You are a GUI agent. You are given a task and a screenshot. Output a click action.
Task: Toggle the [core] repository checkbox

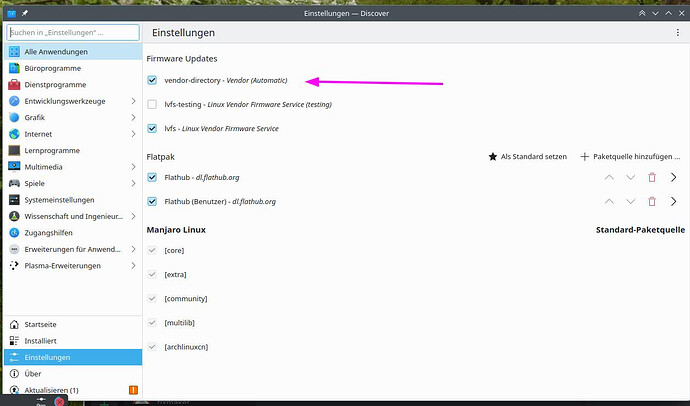[152, 250]
